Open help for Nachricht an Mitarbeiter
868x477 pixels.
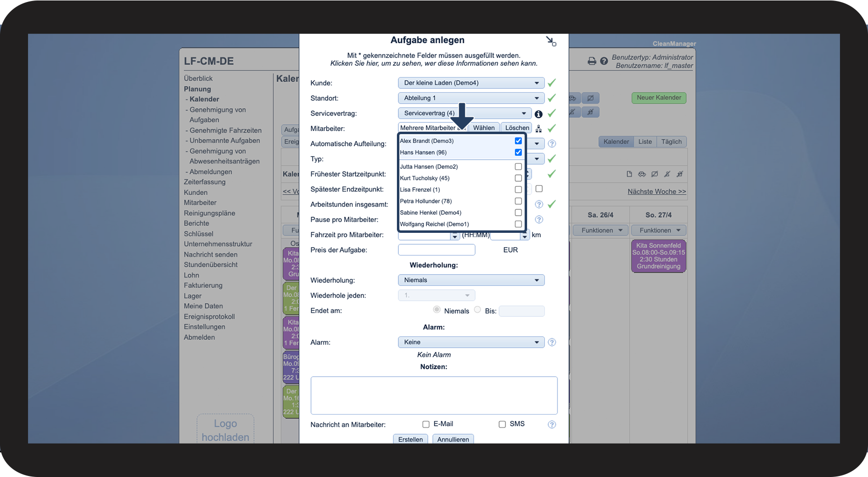pyautogui.click(x=552, y=424)
